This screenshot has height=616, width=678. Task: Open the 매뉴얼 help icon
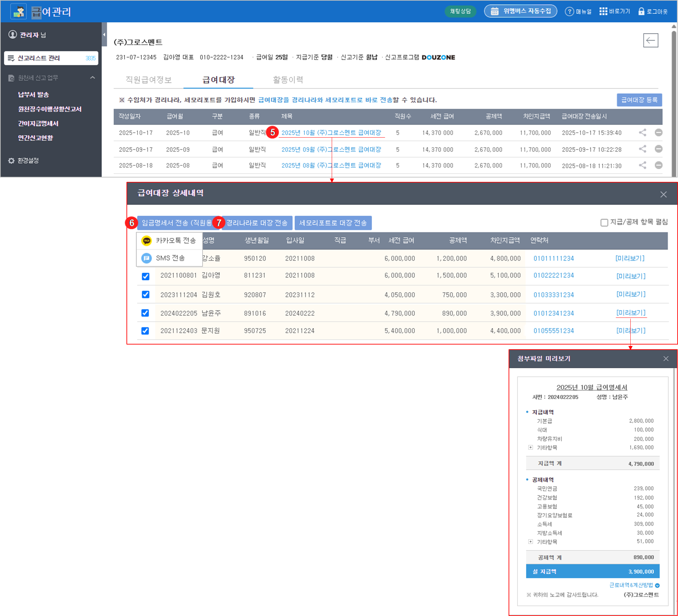[569, 11]
